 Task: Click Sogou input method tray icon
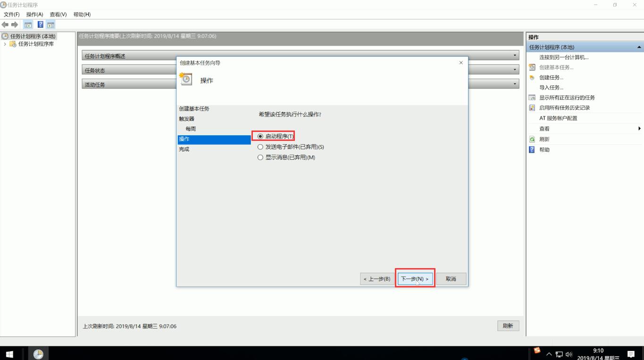click(537, 351)
